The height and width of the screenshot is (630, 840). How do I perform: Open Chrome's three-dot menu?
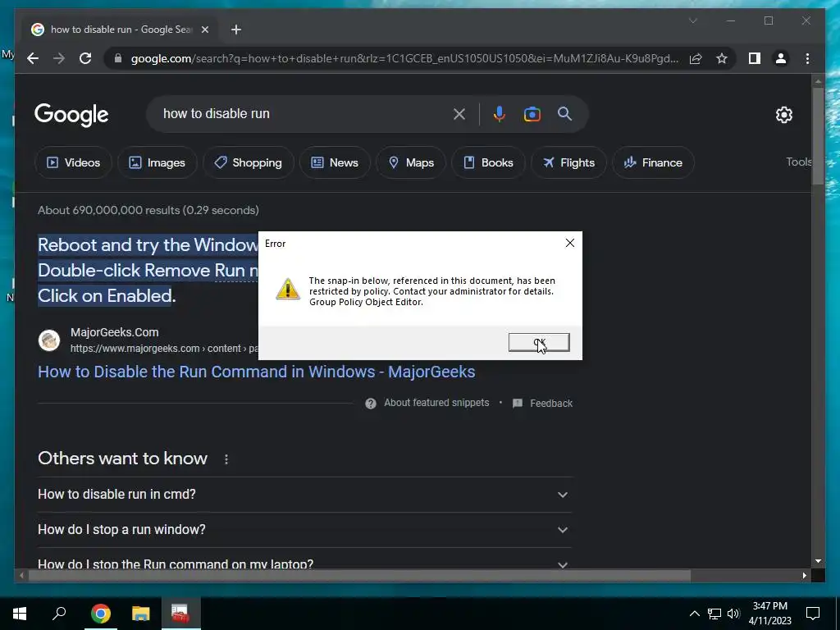tap(807, 58)
